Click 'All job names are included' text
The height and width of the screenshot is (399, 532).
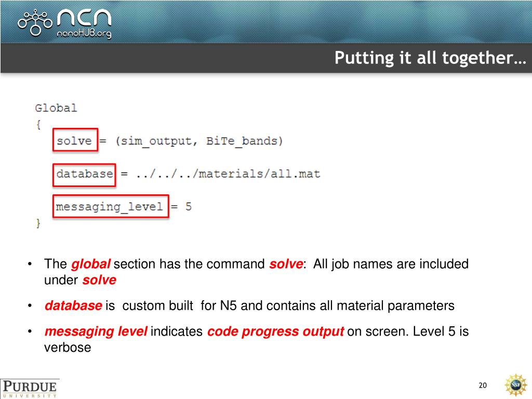click(x=391, y=263)
